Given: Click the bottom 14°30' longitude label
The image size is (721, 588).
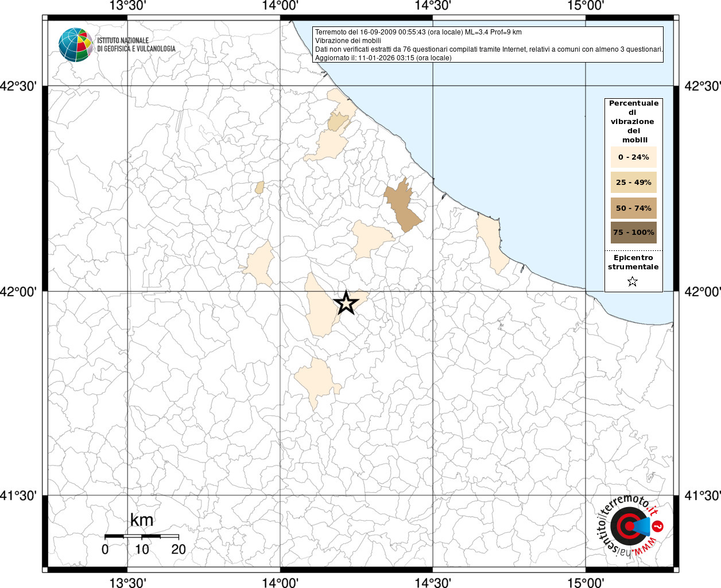Looking at the screenshot, I should point(433,583).
